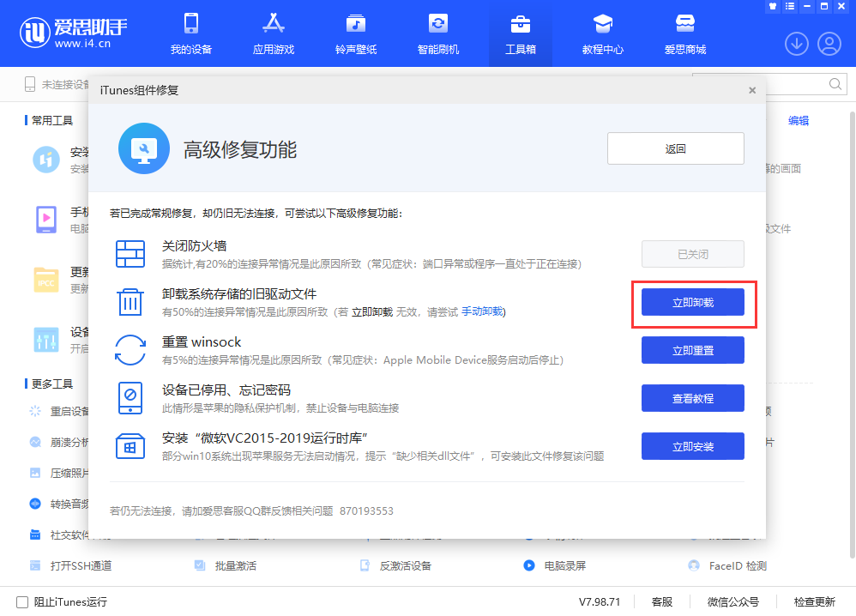Open the 手动卸载 link
856x616 pixels.
click(x=483, y=311)
